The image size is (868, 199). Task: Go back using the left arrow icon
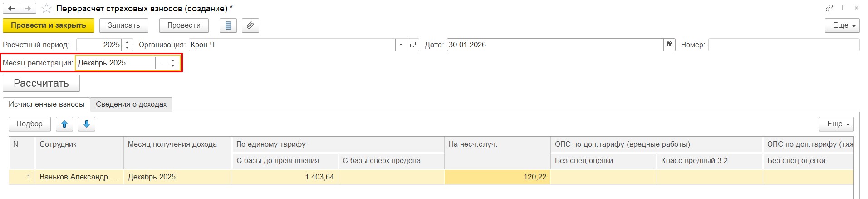(x=11, y=8)
